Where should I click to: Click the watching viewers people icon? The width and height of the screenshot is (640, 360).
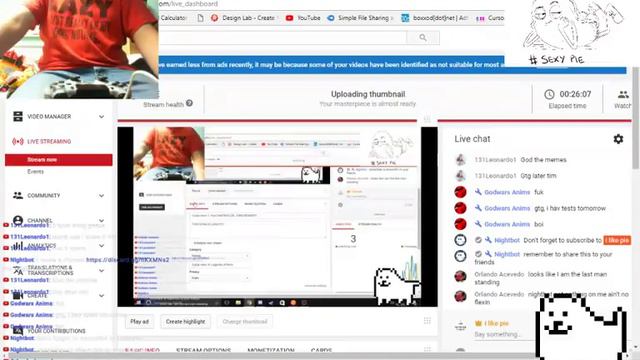click(x=623, y=94)
